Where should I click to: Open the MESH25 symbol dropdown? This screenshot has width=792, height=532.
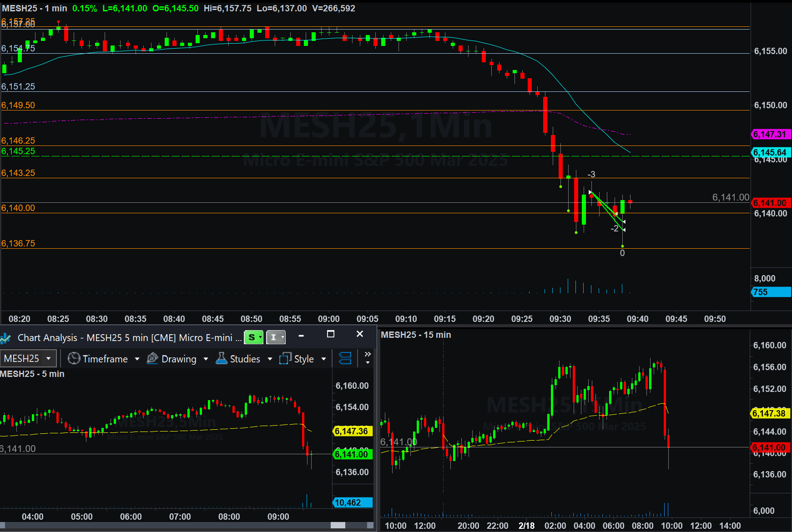[48, 359]
